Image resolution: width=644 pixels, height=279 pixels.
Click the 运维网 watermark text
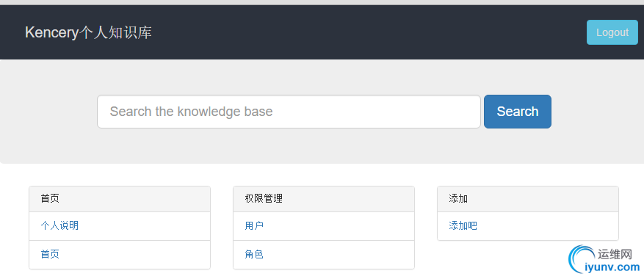(x=615, y=255)
